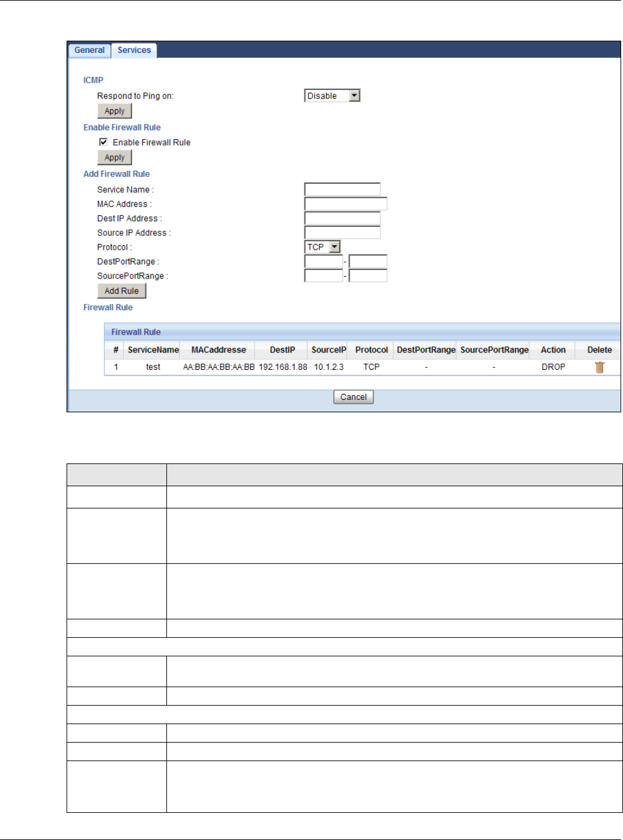Focus the Source IP Address field
Viewport: 623px width, 840px height.
(343, 232)
